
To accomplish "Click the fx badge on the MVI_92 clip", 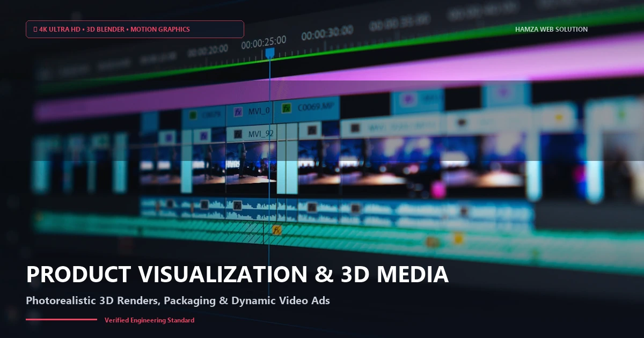I will (x=237, y=134).
